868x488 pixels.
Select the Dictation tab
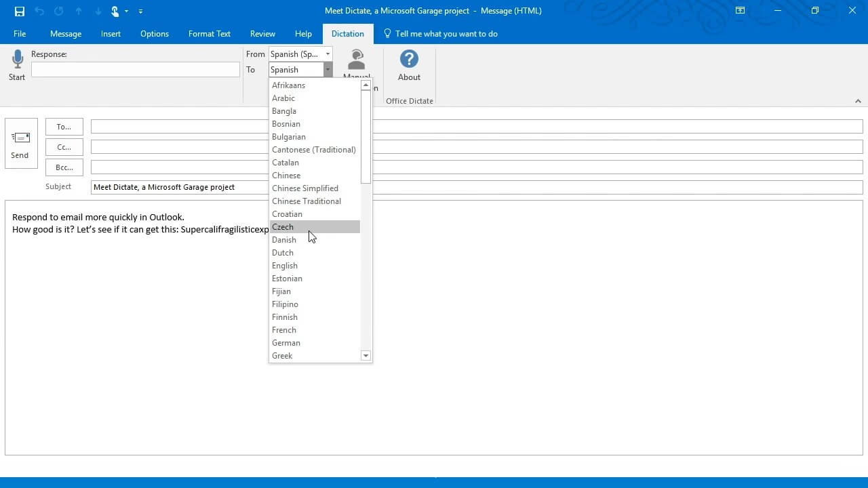coord(348,34)
